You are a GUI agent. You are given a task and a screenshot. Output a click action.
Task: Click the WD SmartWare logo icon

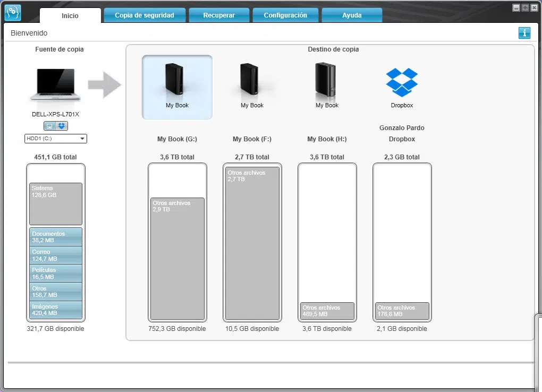[x=13, y=13]
